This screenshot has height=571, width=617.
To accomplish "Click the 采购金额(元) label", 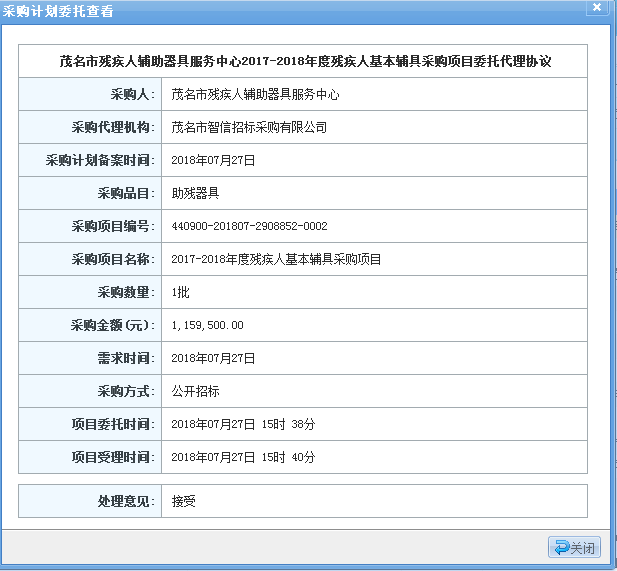I will [113, 325].
